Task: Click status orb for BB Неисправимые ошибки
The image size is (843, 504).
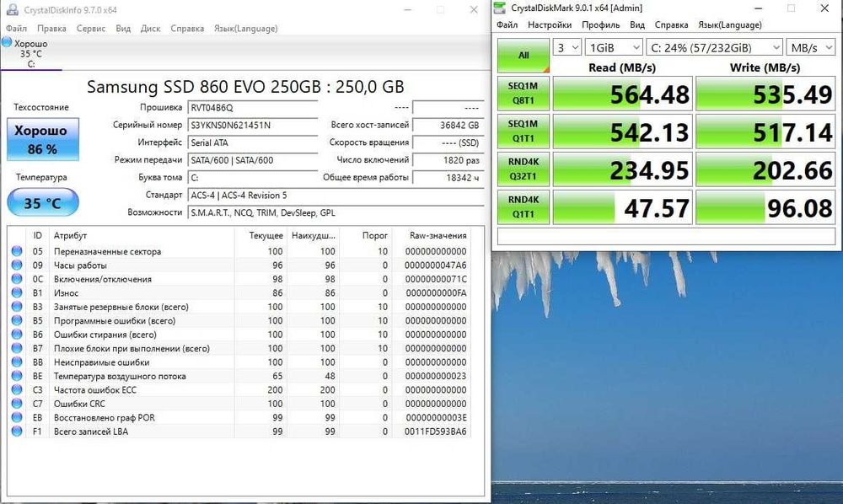Action: (x=17, y=362)
